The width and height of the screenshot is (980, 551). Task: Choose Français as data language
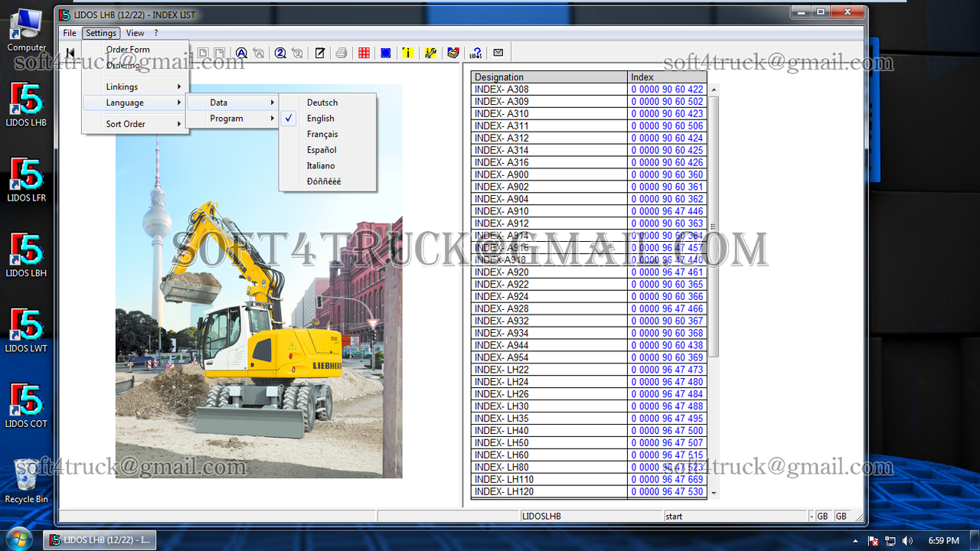[328, 134]
